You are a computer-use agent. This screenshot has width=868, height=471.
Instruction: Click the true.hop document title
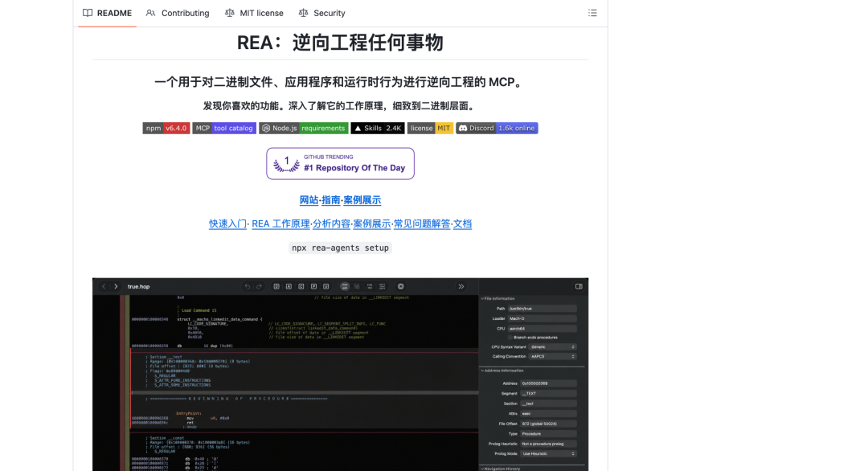coord(138,287)
